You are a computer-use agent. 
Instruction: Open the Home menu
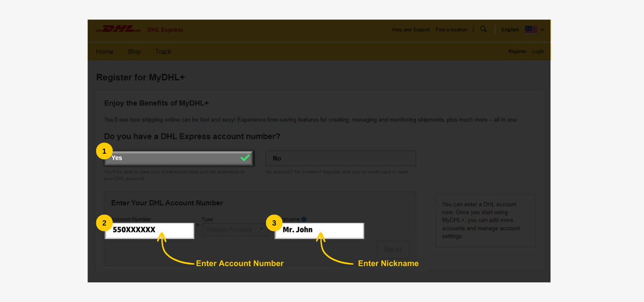pos(105,52)
